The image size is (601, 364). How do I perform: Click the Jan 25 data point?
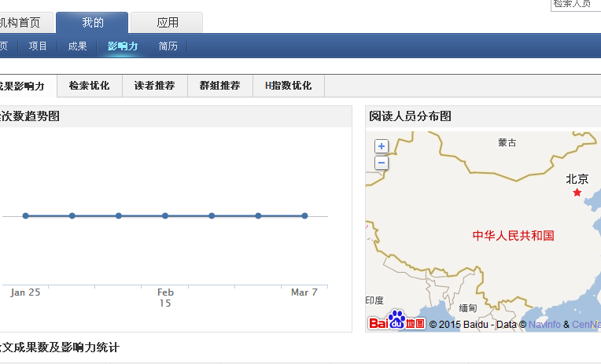pos(26,215)
